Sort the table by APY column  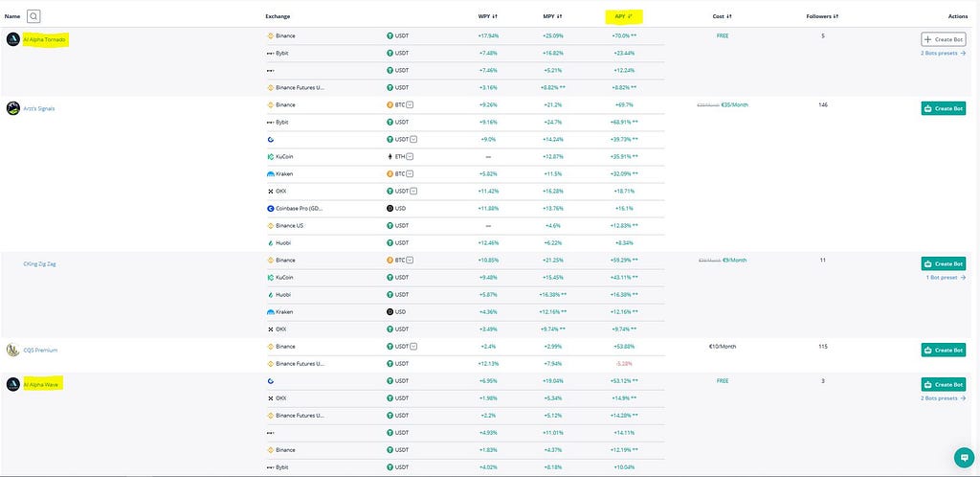click(624, 16)
